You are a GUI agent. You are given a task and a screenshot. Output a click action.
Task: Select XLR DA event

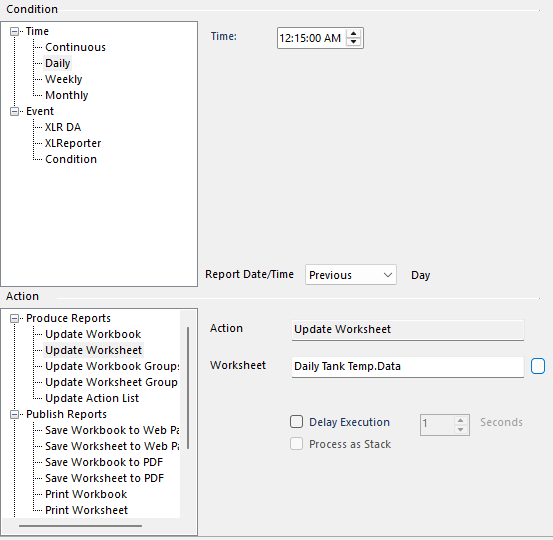[63, 127]
